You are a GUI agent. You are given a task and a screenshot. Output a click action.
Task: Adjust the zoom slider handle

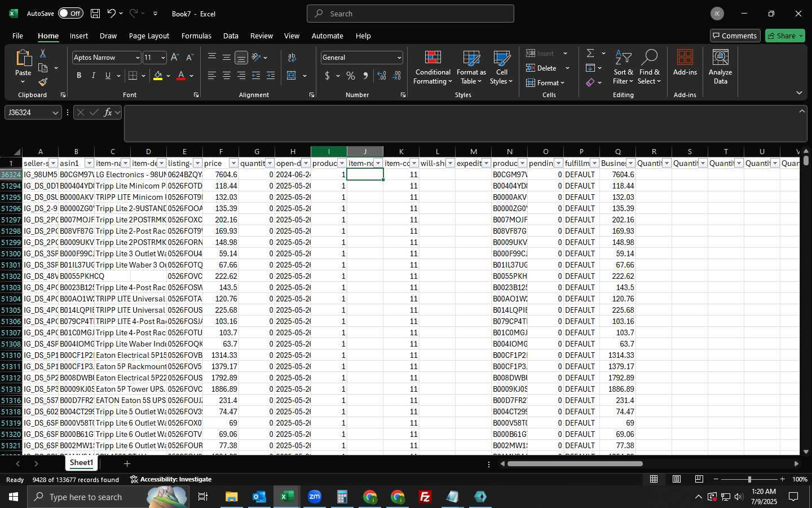(x=749, y=479)
